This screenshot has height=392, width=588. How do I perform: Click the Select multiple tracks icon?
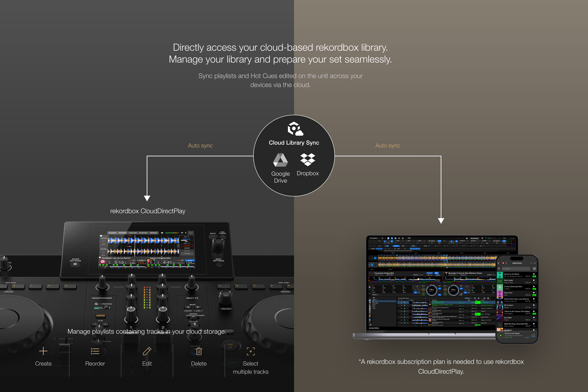[x=251, y=351]
